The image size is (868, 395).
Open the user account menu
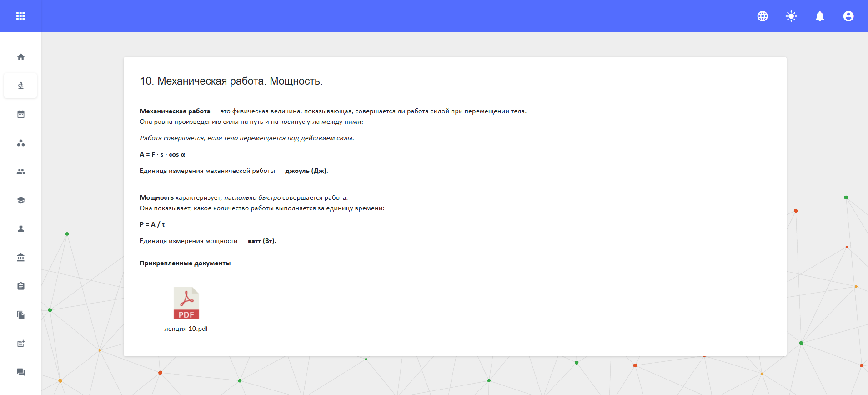coord(848,16)
